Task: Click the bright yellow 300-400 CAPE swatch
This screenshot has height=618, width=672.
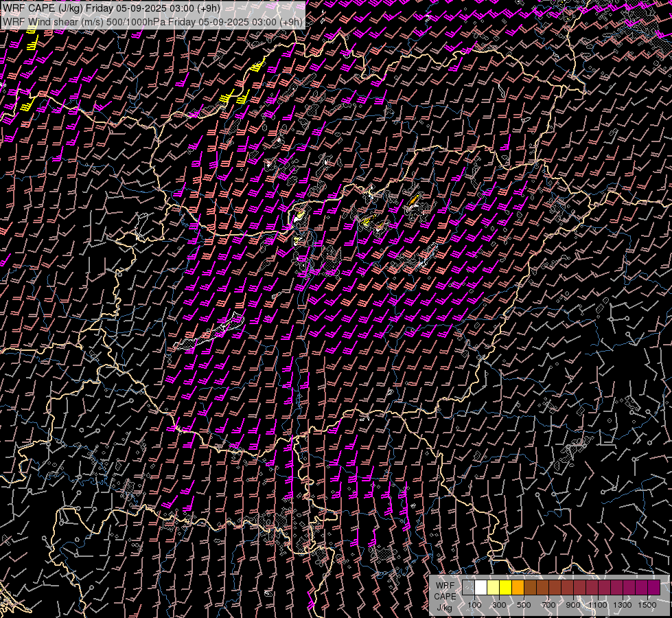Action: (x=506, y=588)
